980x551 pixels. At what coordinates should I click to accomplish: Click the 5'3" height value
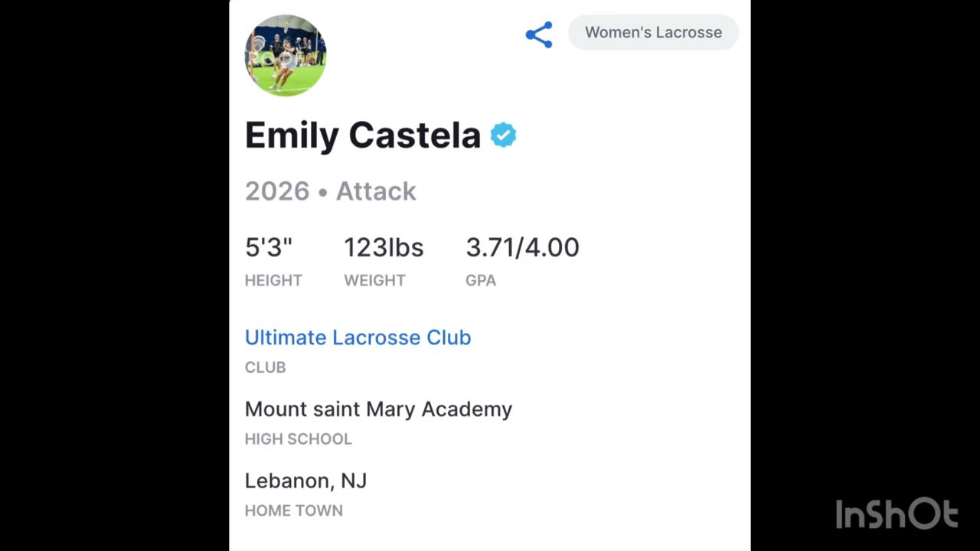[x=269, y=247]
